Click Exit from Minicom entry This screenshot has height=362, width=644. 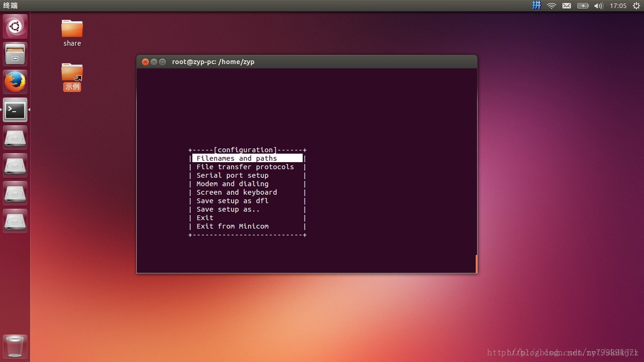pyautogui.click(x=232, y=226)
